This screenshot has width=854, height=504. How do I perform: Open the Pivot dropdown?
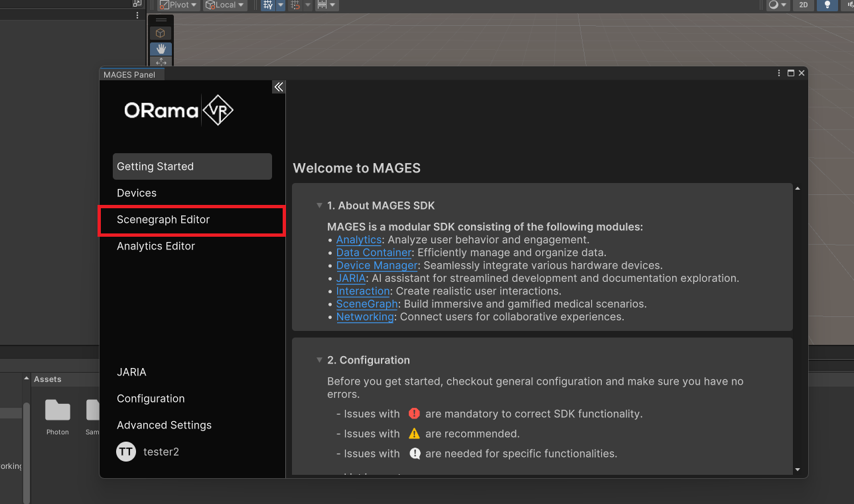tap(178, 5)
